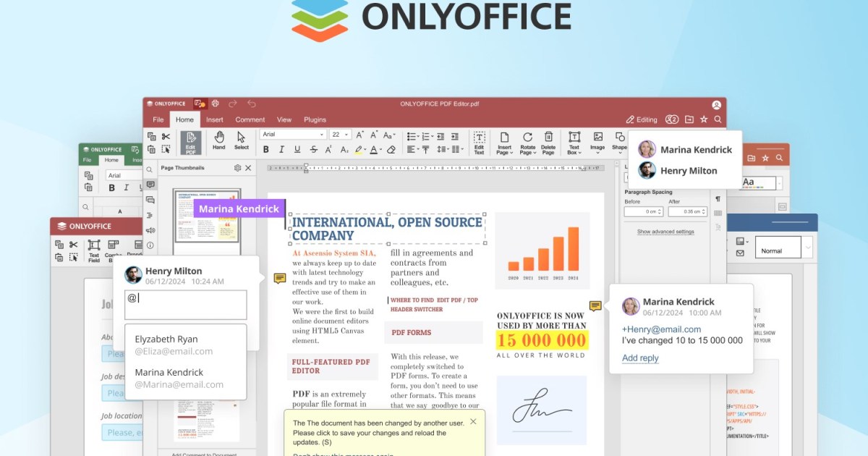Switch to the Home tab in PDF Editor
The image size is (868, 456).
pos(184,119)
